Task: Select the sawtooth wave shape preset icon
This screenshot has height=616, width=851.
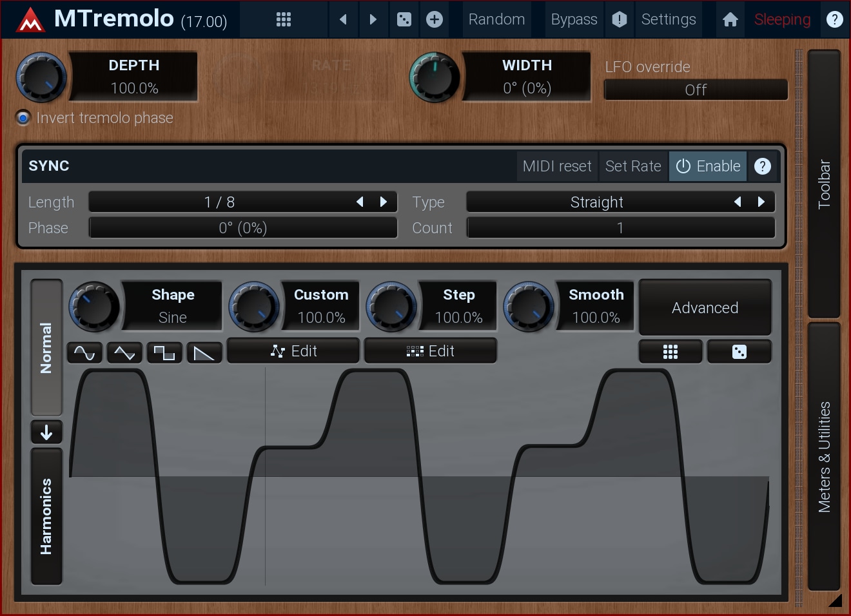Action: pos(204,352)
